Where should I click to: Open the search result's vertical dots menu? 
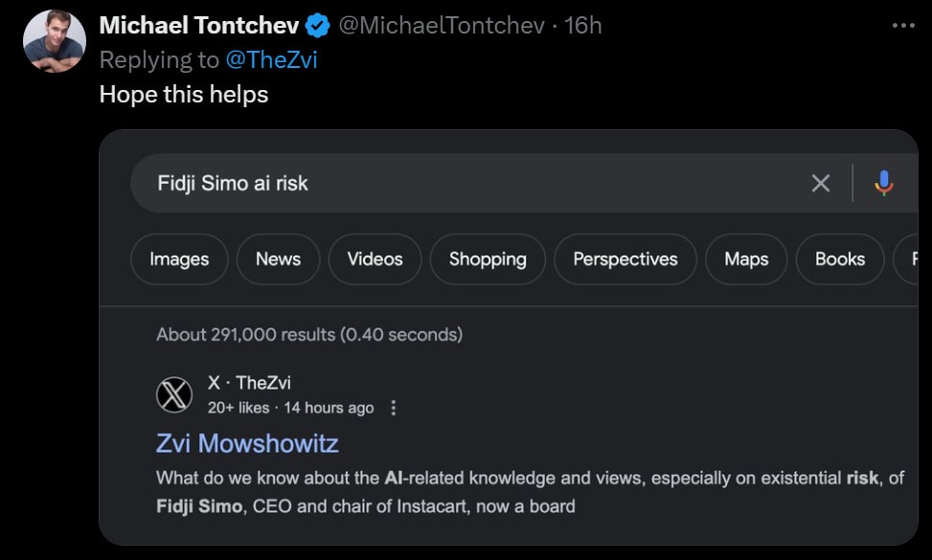(393, 408)
